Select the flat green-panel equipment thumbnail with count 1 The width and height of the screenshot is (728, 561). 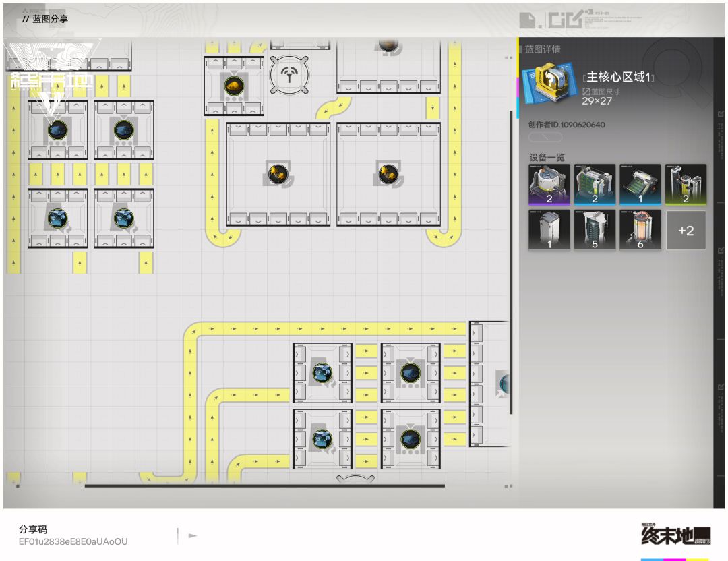(640, 184)
